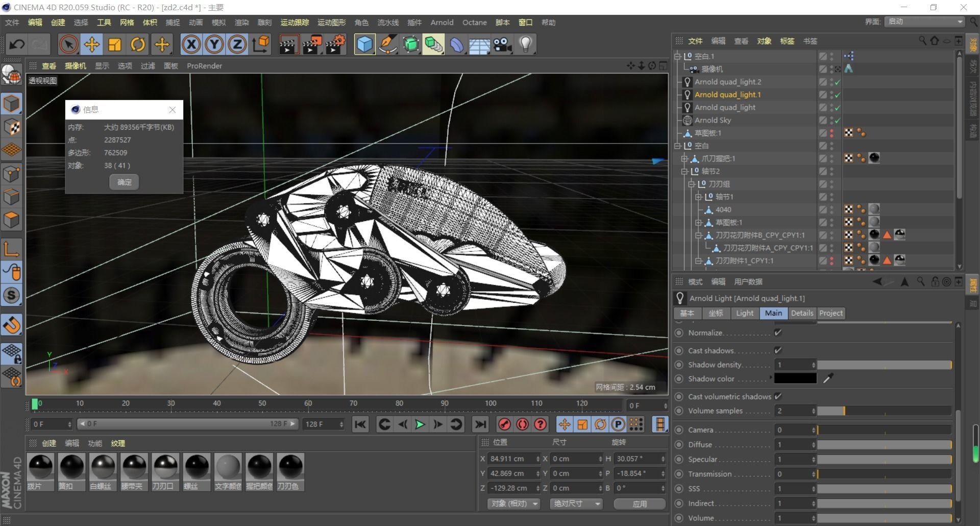The height and width of the screenshot is (526, 980).
Task: Open the 对象 (相对) coordinate dropdown
Action: [514, 504]
